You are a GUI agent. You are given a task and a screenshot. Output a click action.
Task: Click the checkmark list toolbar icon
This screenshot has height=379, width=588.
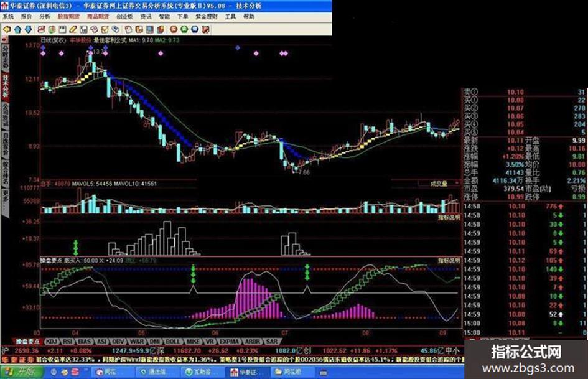tap(105, 29)
